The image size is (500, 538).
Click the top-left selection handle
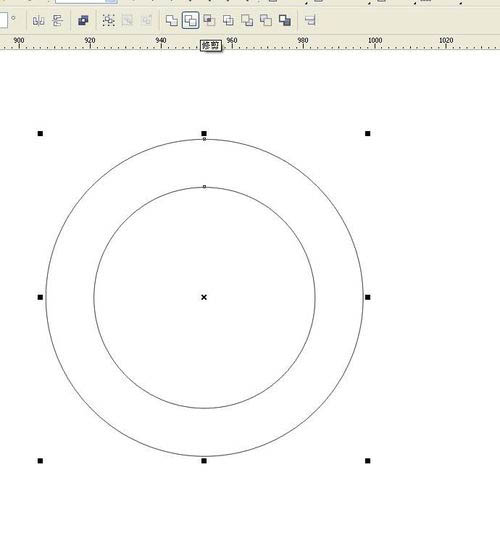(x=40, y=133)
